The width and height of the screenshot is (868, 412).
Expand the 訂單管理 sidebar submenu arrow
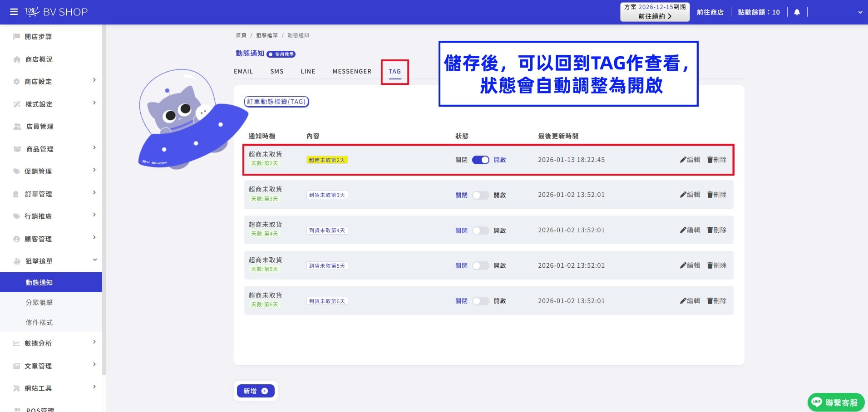coord(94,193)
